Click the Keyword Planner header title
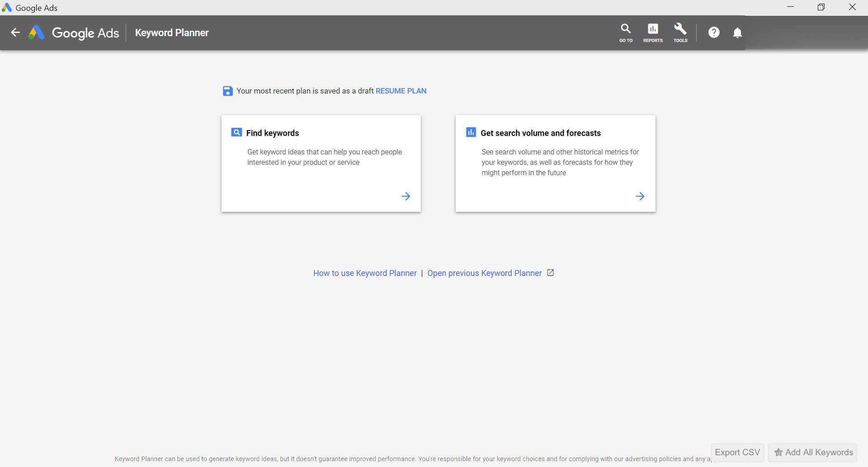This screenshot has width=868, height=467. (172, 33)
